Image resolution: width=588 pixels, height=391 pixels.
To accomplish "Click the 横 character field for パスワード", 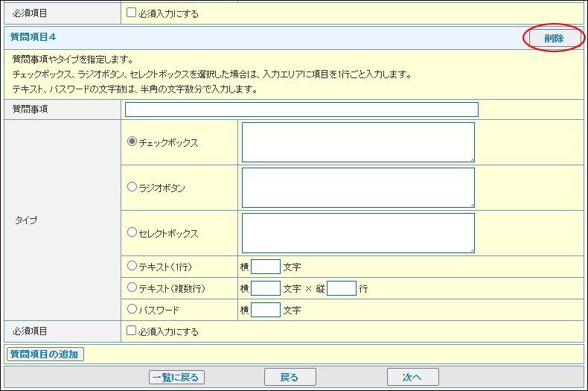I will [266, 310].
